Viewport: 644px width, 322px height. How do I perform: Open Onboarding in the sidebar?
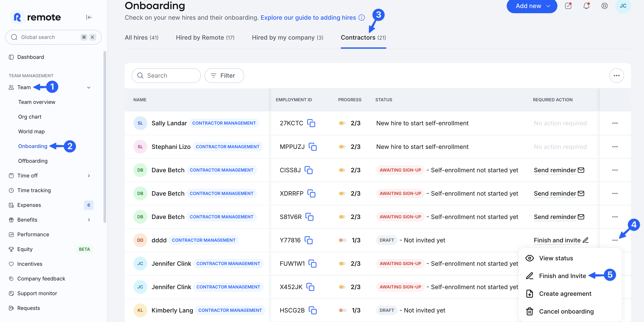[33, 146]
